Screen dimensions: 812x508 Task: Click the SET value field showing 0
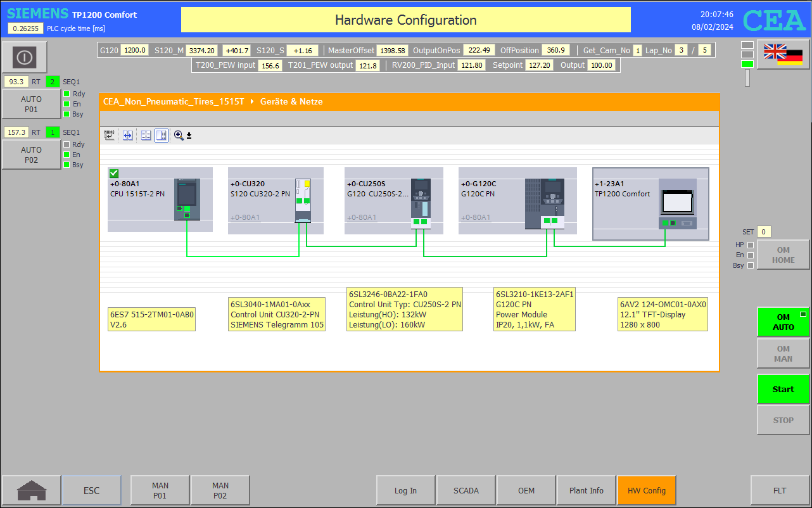tap(764, 232)
